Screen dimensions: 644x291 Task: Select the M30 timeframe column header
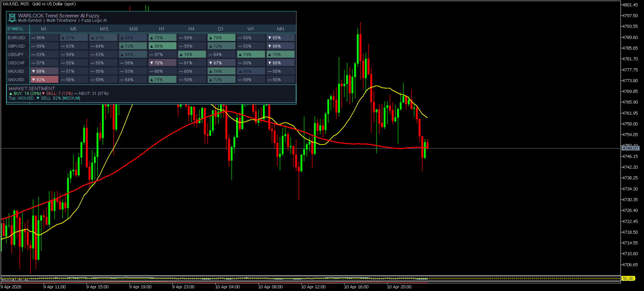tap(133, 29)
